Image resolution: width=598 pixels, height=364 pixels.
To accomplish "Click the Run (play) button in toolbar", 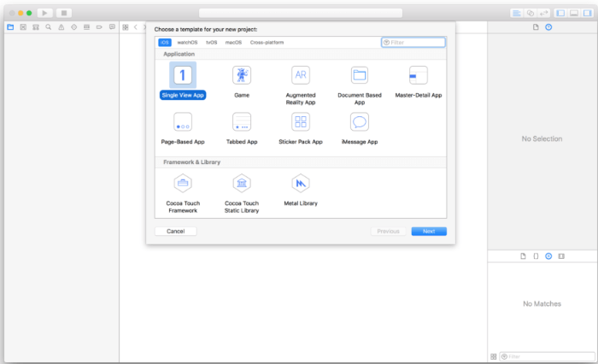I will [44, 13].
